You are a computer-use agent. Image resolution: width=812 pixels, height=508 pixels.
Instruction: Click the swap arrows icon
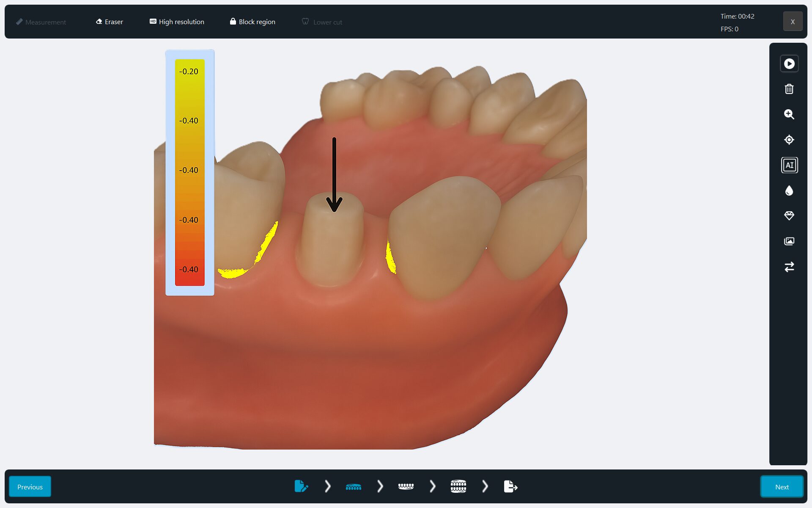[789, 267]
